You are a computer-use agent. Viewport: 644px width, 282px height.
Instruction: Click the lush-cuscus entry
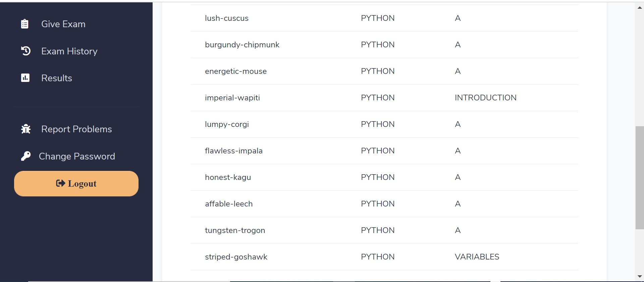(226, 18)
